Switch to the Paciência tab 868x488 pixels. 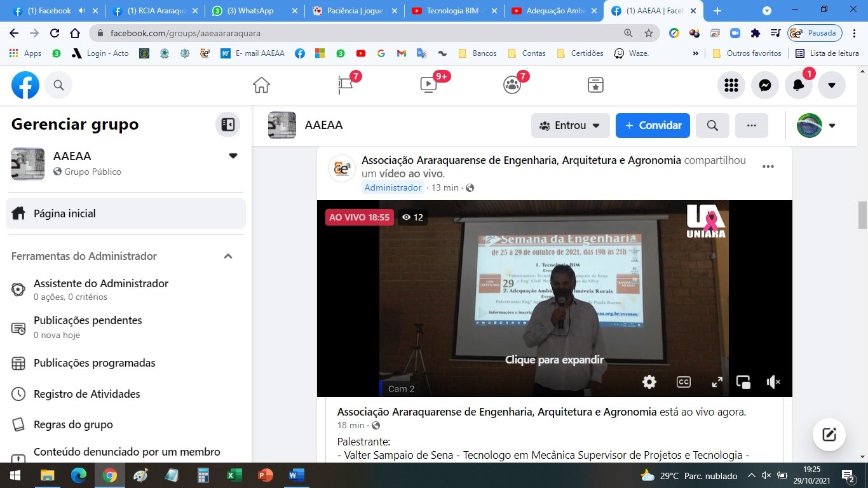click(355, 11)
